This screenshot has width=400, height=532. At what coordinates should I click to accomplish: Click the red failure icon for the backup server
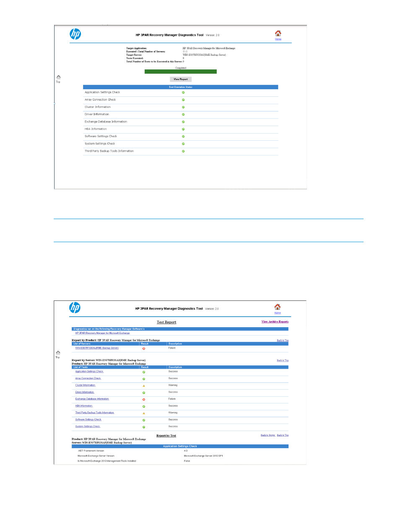[144, 349]
